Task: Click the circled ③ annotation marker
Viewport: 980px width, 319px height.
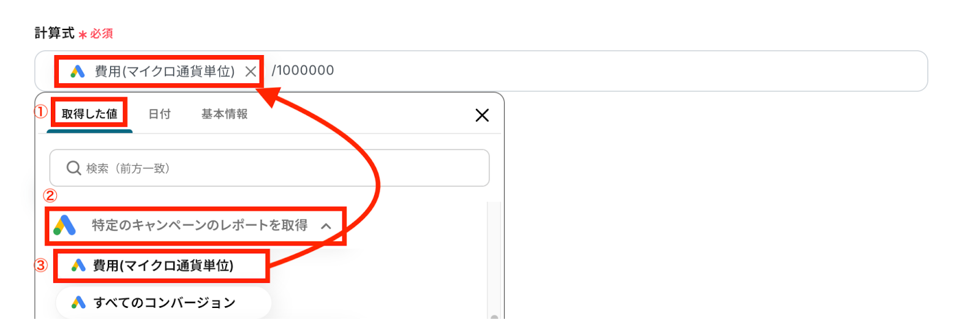Action: (x=41, y=265)
